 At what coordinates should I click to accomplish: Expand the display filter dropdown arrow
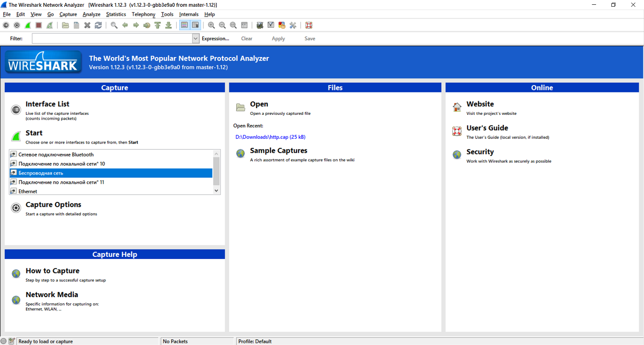195,38
